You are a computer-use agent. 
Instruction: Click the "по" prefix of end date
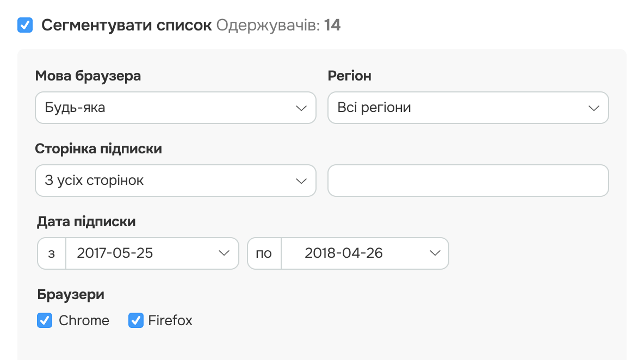[x=264, y=253]
